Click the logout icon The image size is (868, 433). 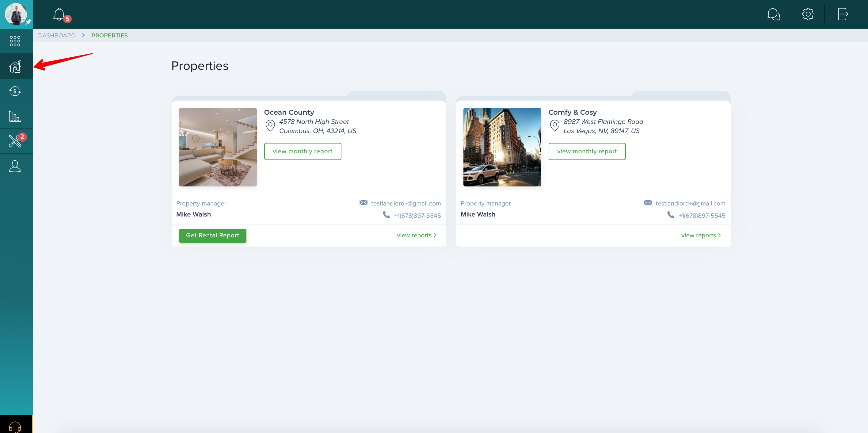[843, 14]
